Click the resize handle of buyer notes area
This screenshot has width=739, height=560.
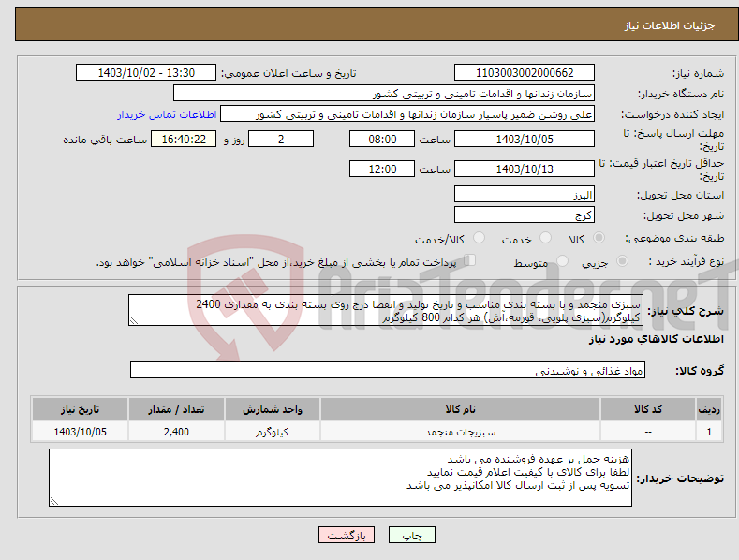pyautogui.click(x=54, y=501)
